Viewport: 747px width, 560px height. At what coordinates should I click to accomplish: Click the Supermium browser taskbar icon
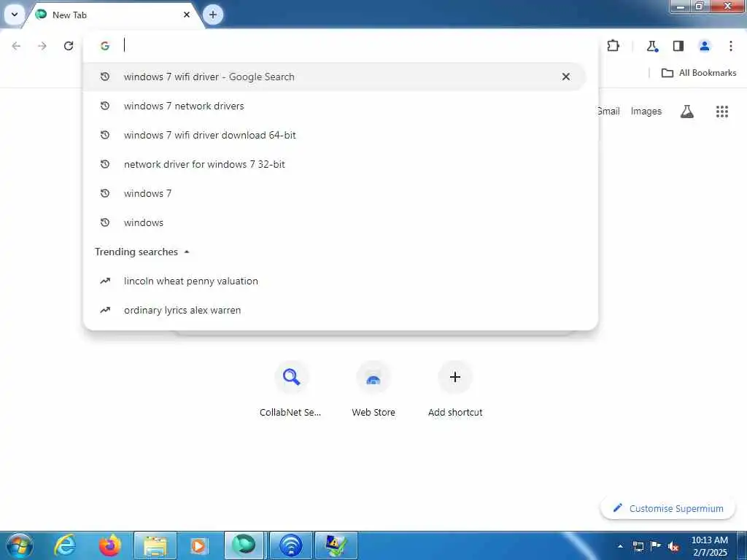[x=244, y=545]
